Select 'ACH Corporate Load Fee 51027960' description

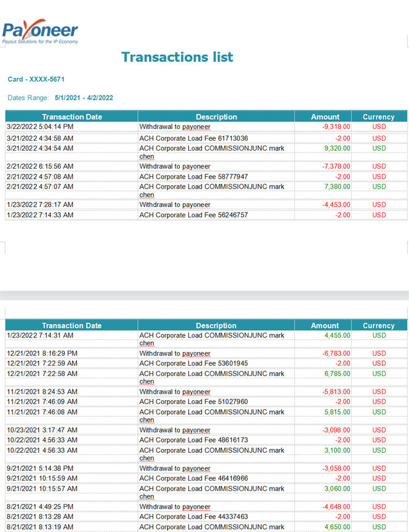pos(193,401)
